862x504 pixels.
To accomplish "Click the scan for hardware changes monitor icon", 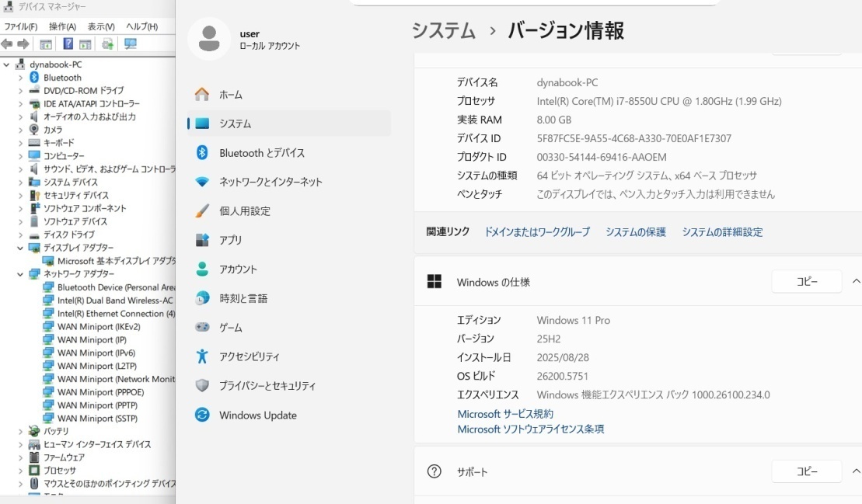I will [x=131, y=44].
